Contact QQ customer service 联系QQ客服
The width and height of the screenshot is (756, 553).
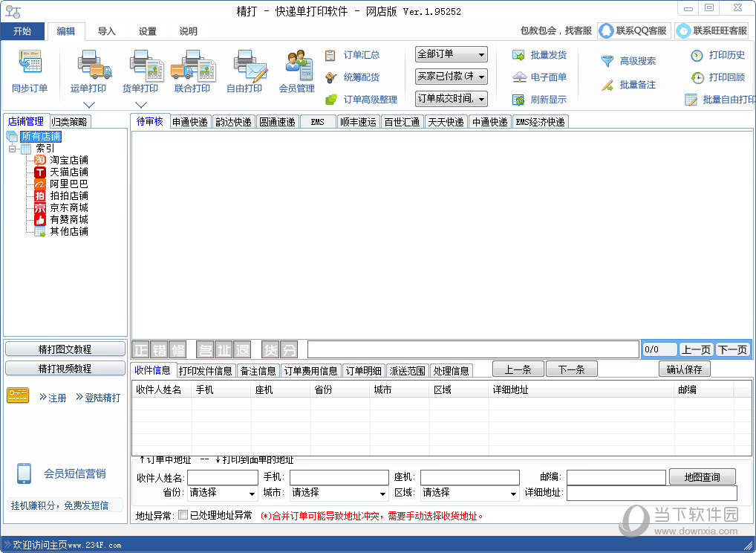pos(633,31)
